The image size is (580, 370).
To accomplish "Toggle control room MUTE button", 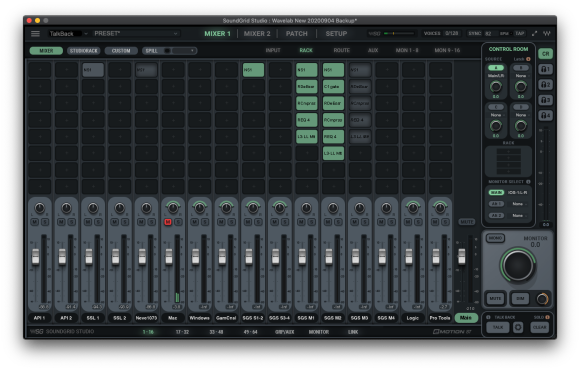I will click(495, 299).
